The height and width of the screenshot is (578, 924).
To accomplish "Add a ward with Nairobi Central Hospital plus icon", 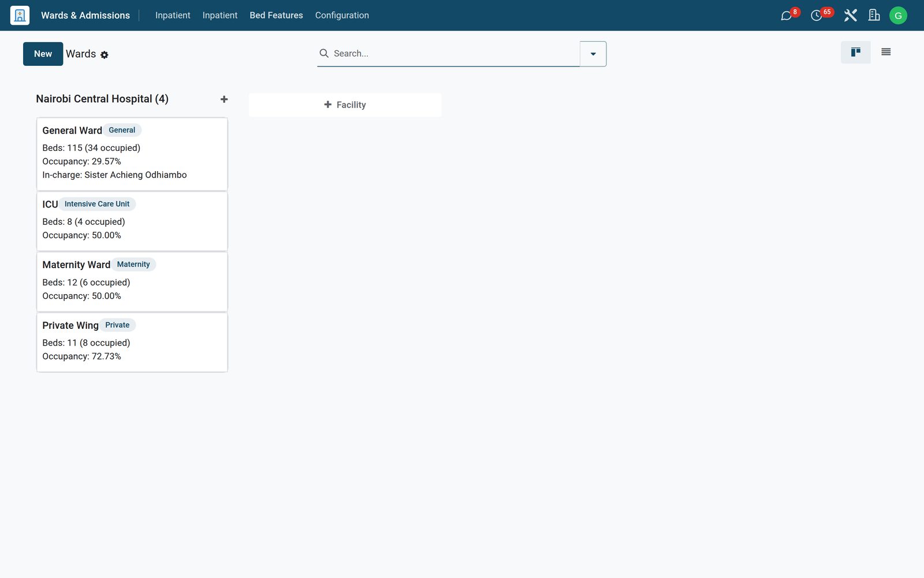I will (224, 99).
